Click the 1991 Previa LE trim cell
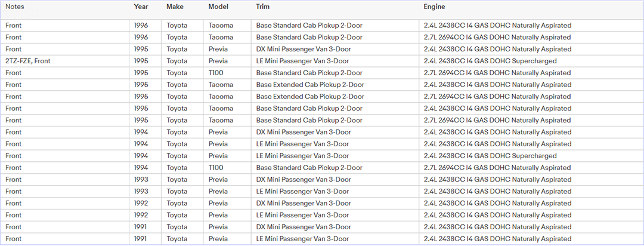 302,239
